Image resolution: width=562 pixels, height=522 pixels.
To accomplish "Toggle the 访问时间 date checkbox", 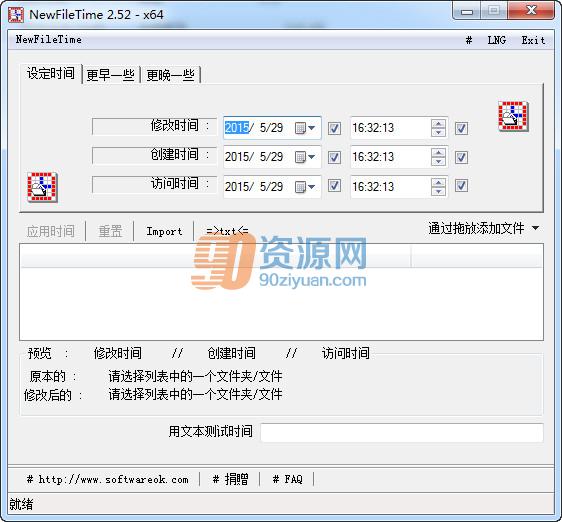I will click(334, 186).
